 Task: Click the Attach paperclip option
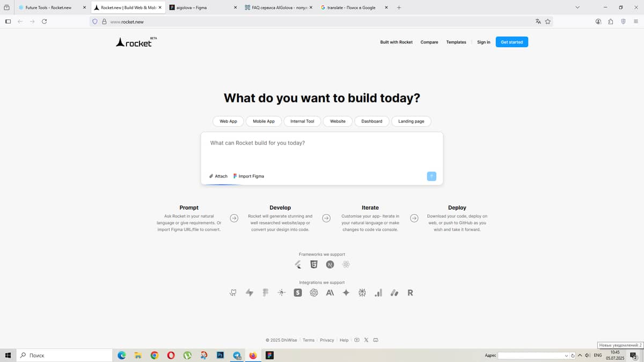pos(218,176)
